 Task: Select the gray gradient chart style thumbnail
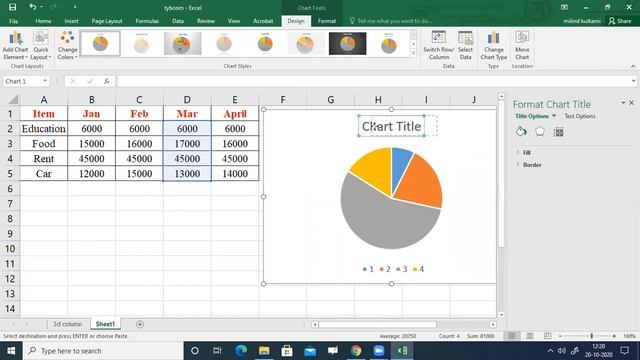pos(182,43)
